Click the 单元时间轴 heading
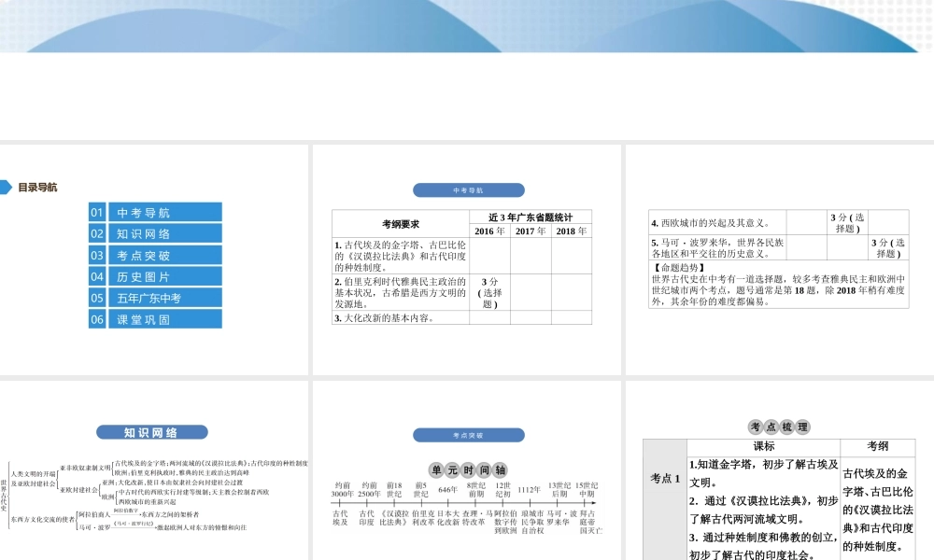This screenshot has height=560, width=934. click(x=468, y=470)
